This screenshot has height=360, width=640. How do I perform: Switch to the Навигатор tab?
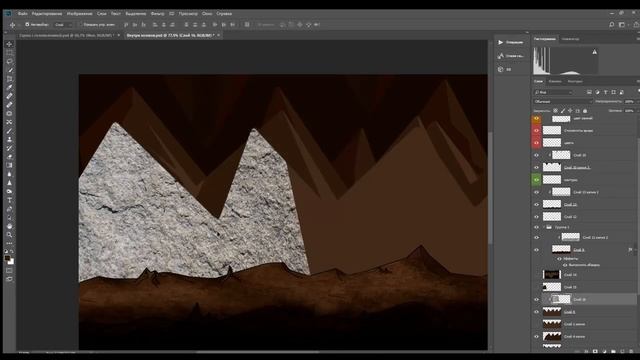[570, 39]
